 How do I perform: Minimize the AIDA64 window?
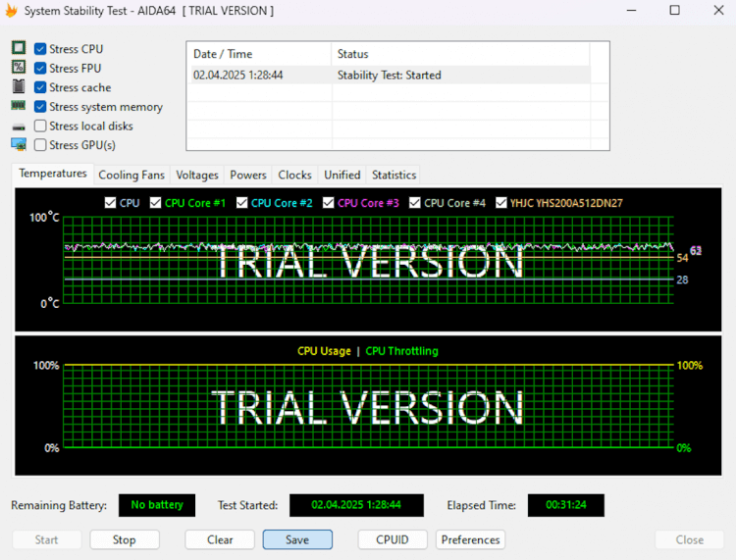631,11
